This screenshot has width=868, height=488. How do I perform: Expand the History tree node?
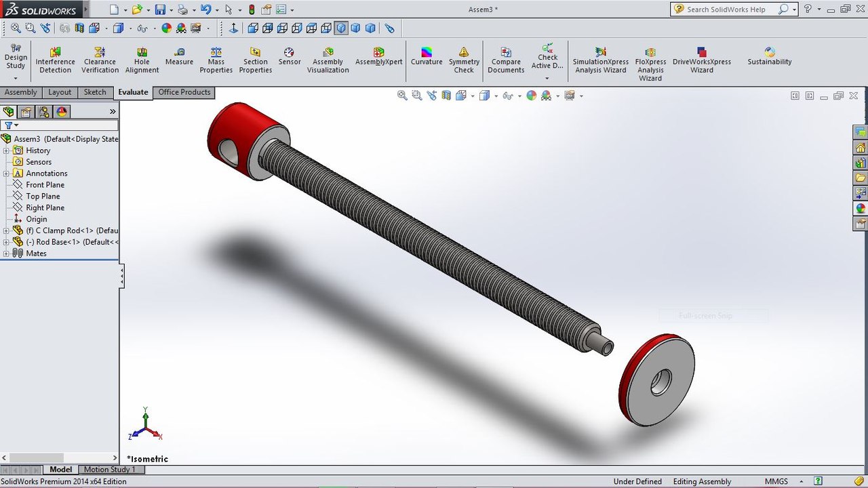(6, 150)
